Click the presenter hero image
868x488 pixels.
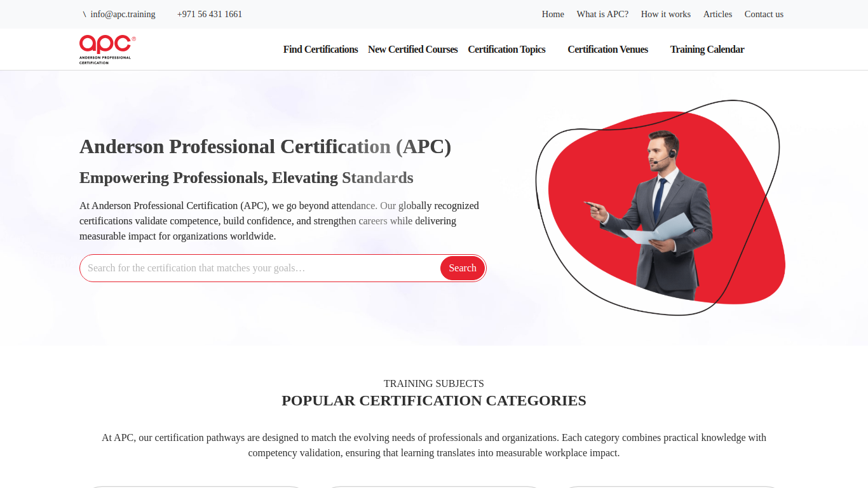pyautogui.click(x=660, y=208)
